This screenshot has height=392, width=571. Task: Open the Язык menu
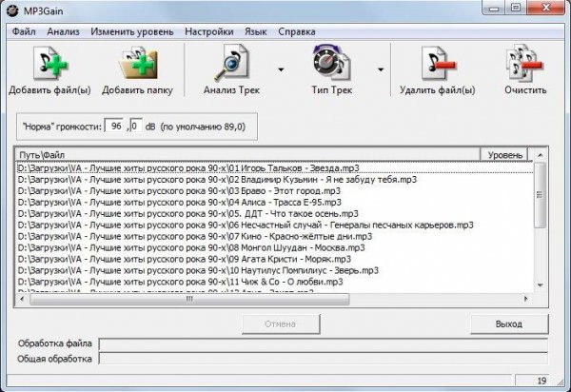point(256,31)
